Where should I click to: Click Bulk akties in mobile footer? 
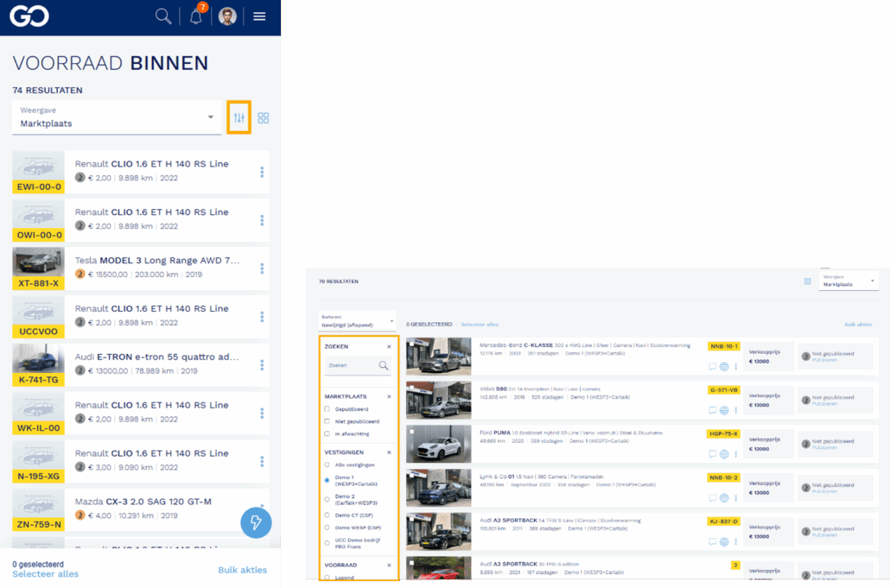coord(242,570)
